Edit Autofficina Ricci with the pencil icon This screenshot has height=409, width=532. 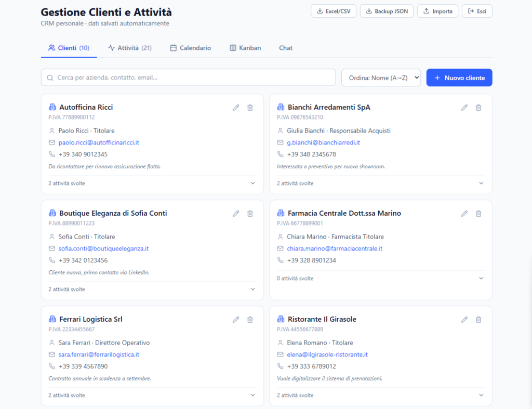236,108
